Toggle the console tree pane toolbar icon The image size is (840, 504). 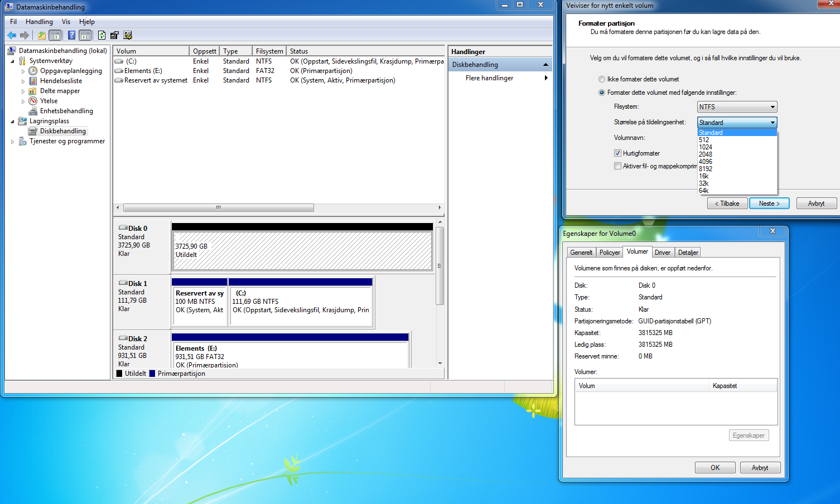(x=55, y=35)
